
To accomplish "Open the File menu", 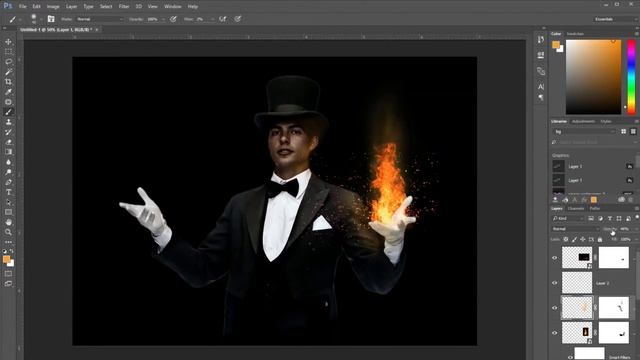I will pos(23,7).
